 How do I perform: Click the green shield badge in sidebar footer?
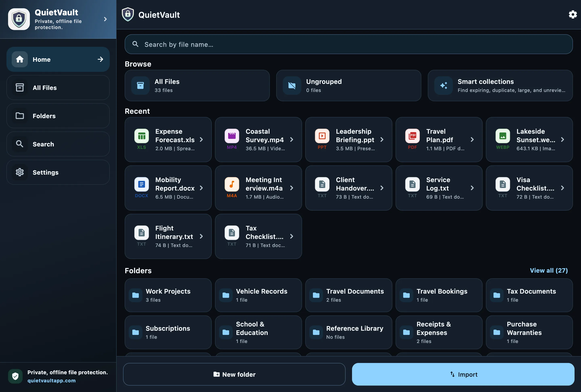tap(15, 376)
